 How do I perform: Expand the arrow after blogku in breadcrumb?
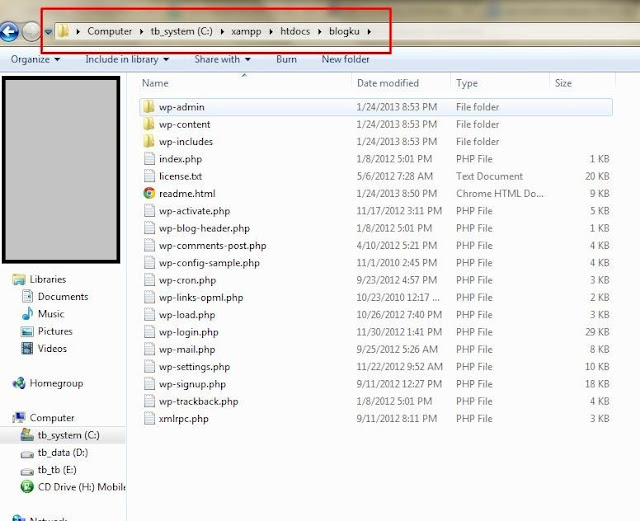point(369,31)
